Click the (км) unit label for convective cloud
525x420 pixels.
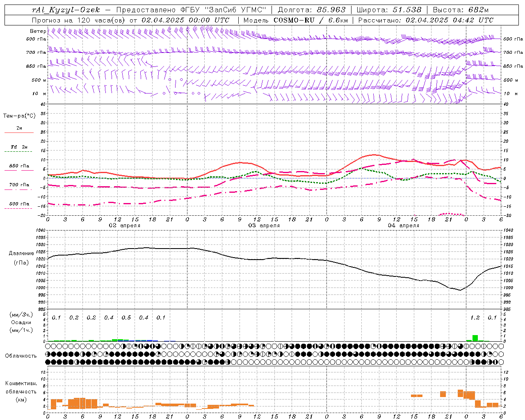click(21, 399)
